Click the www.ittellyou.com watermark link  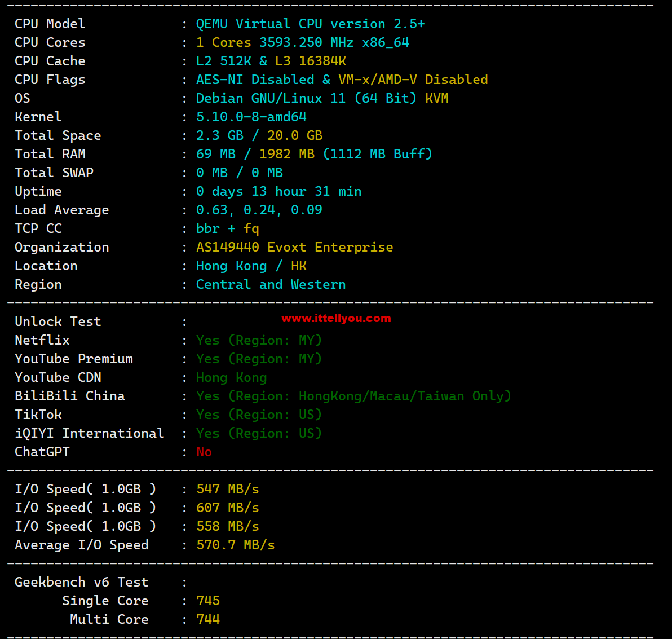[x=336, y=319]
